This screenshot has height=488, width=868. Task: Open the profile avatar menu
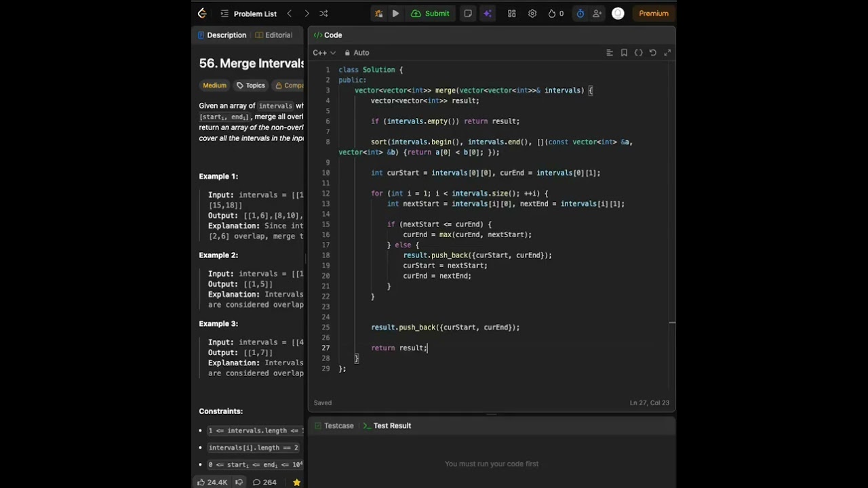pos(618,14)
